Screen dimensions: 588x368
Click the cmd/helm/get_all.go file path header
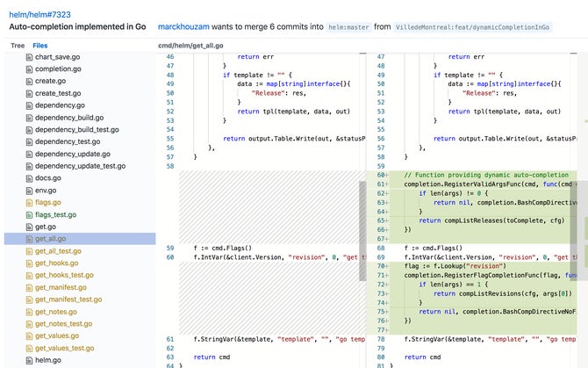click(190, 46)
